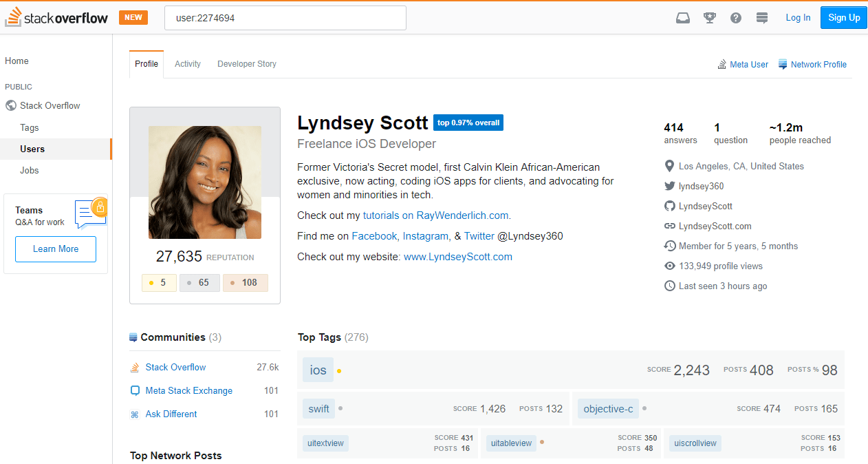Open the objective-c tag
The image size is (868, 464).
point(608,409)
